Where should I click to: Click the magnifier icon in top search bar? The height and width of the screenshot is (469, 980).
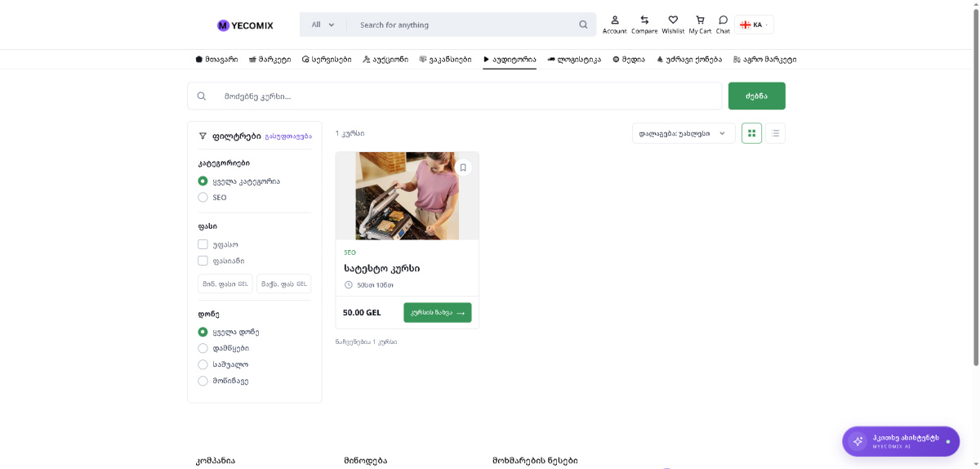tap(583, 25)
